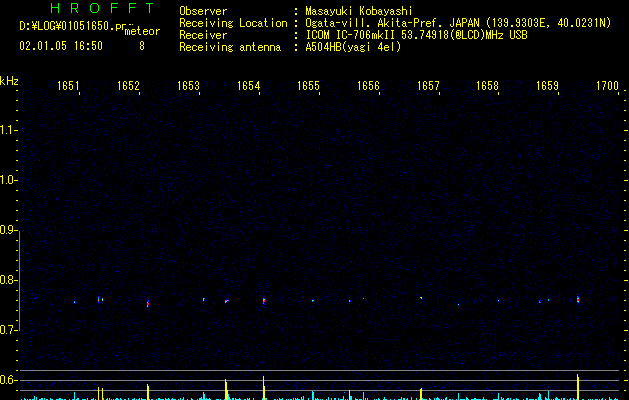Image resolution: width=629 pixels, height=400 pixels.
Task: Click the 1651 time axis label
Action: [68, 86]
